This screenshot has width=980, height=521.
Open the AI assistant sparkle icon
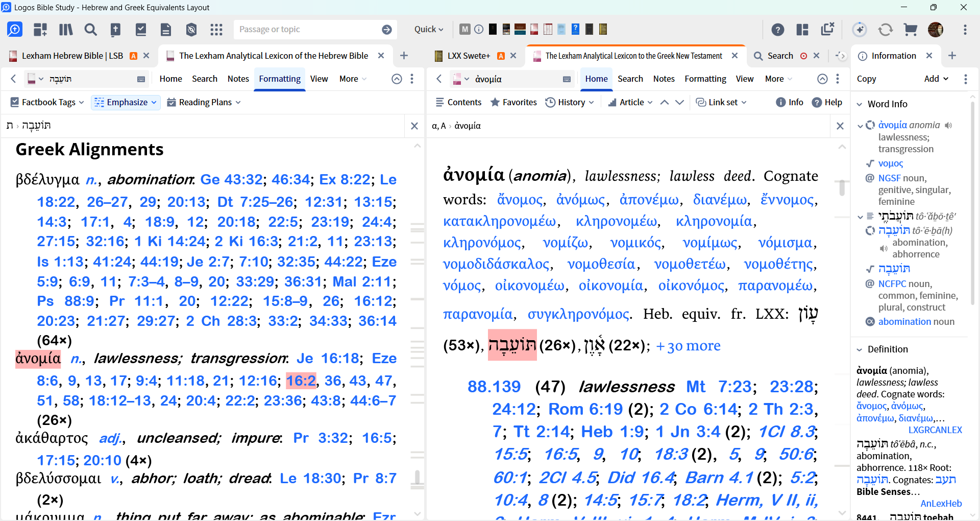coord(860,30)
